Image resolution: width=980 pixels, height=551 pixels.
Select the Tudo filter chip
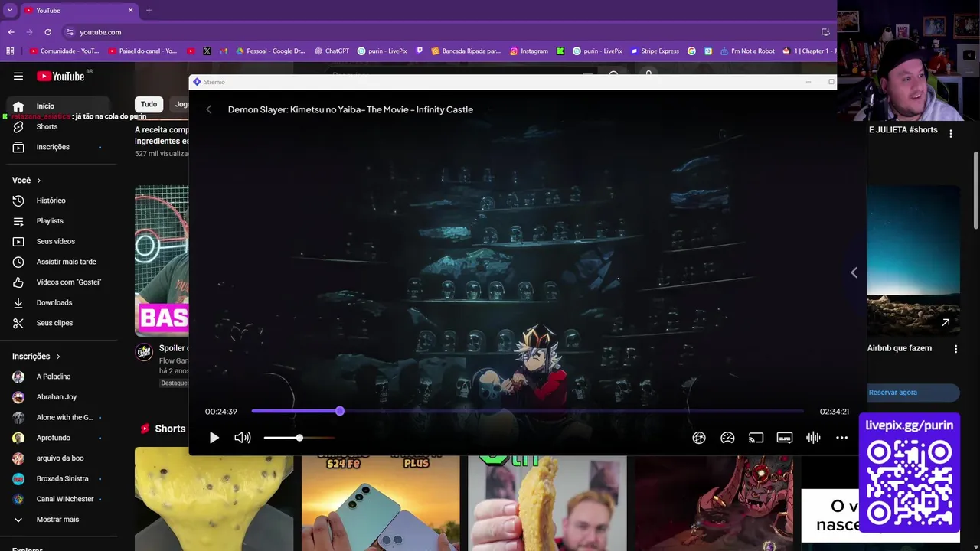coord(149,104)
